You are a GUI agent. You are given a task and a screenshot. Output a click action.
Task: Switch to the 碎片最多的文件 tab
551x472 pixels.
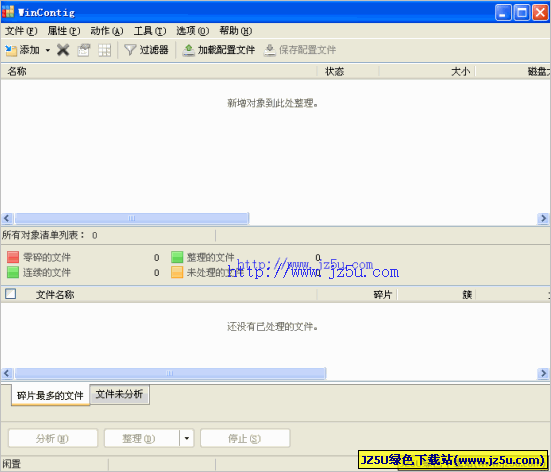coord(50,395)
